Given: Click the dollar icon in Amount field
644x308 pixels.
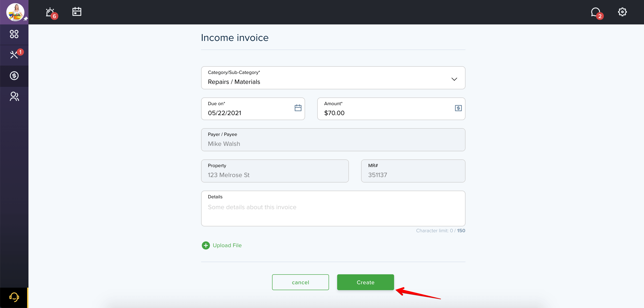Looking at the screenshot, I should click(458, 108).
